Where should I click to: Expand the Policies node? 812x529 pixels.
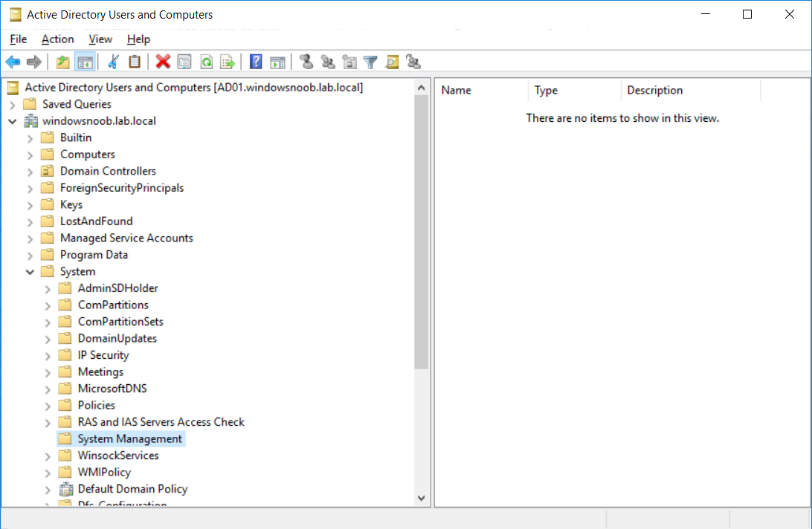pyautogui.click(x=48, y=406)
